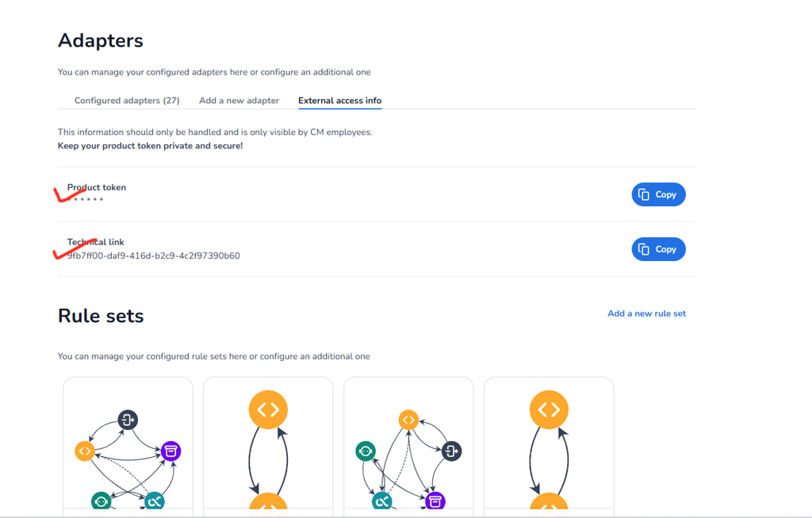Click the Technical link label
Viewport: 812px width, 518px height.
point(96,242)
